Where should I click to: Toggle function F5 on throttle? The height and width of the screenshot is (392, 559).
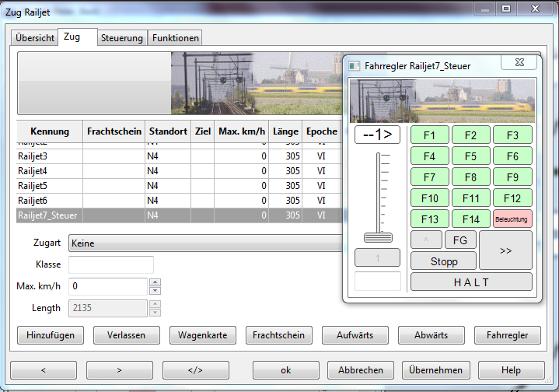(x=471, y=156)
